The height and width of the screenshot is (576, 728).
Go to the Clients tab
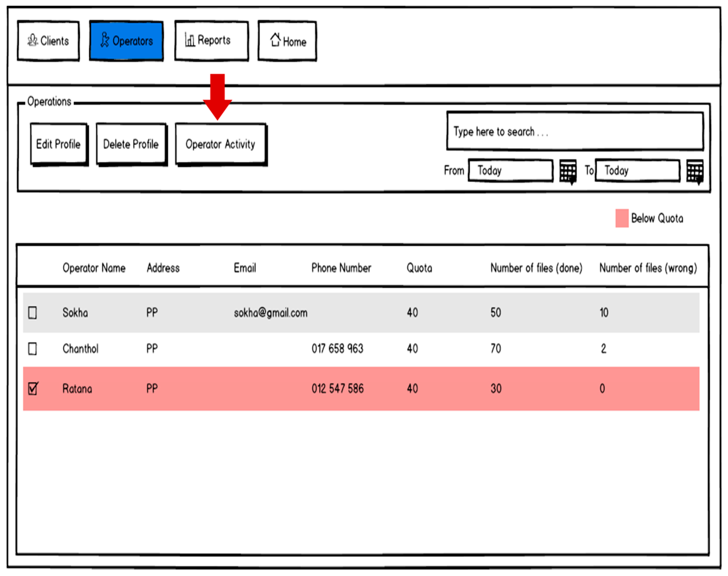(x=48, y=41)
